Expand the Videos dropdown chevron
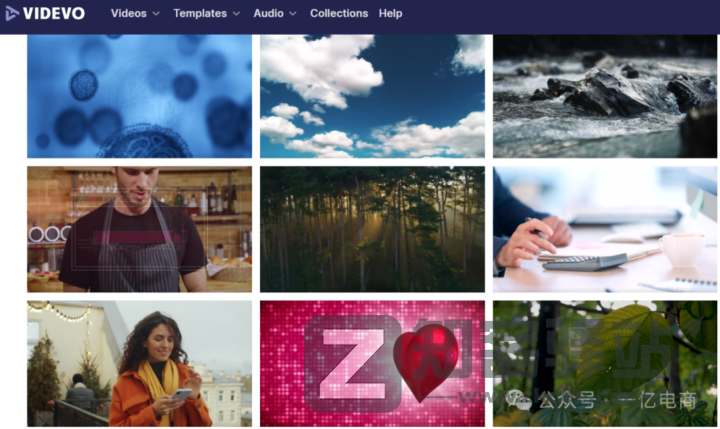 [x=156, y=14]
